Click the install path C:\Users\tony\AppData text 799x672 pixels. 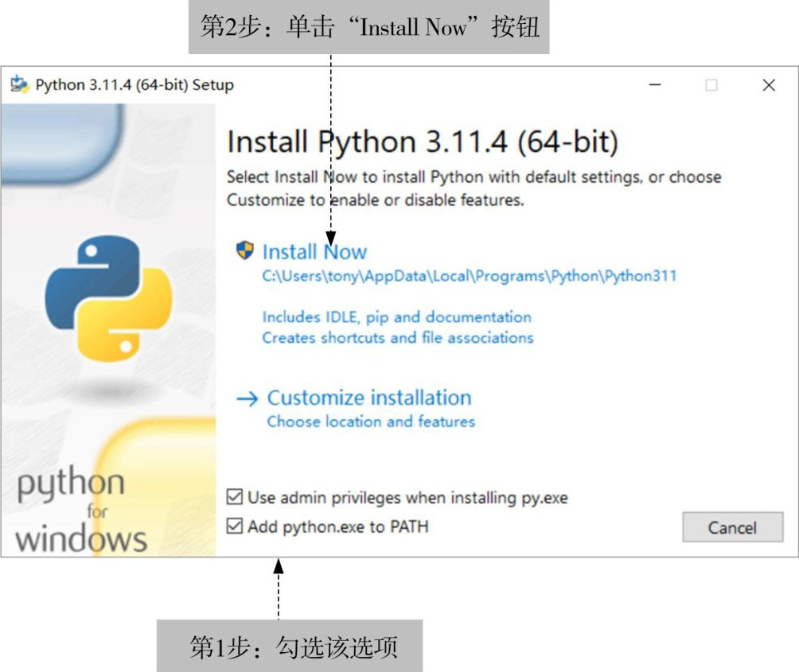[x=470, y=276]
